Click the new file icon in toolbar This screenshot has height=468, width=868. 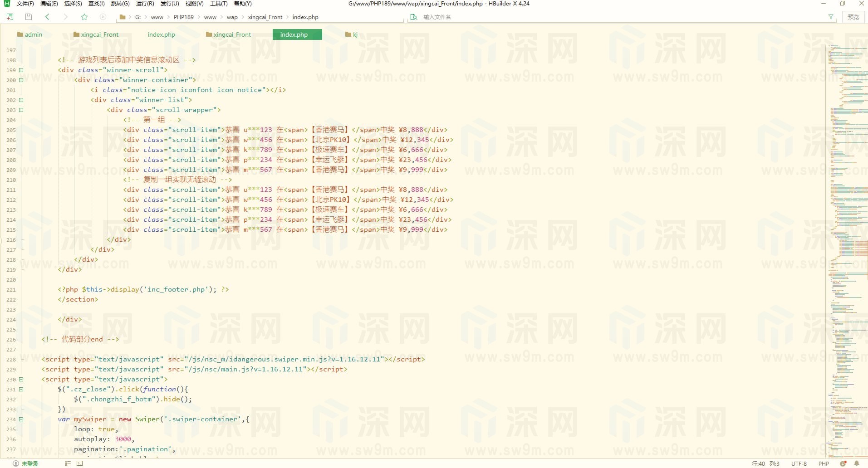tap(10, 17)
